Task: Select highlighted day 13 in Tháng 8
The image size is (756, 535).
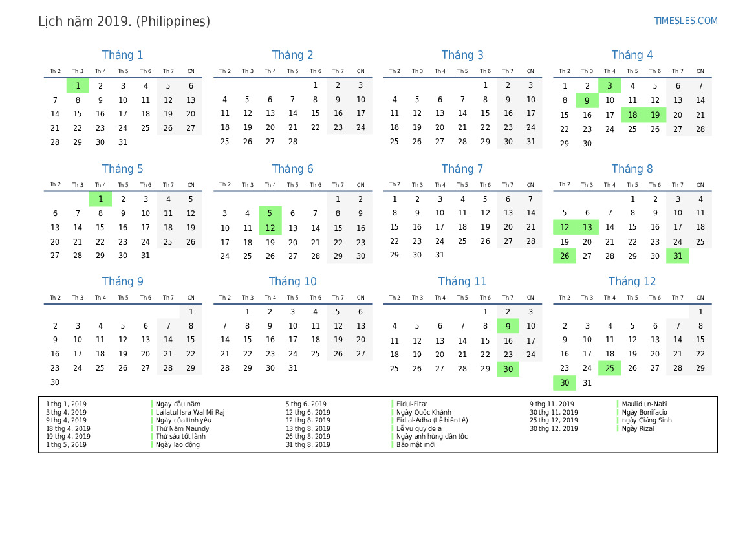Action: click(587, 227)
